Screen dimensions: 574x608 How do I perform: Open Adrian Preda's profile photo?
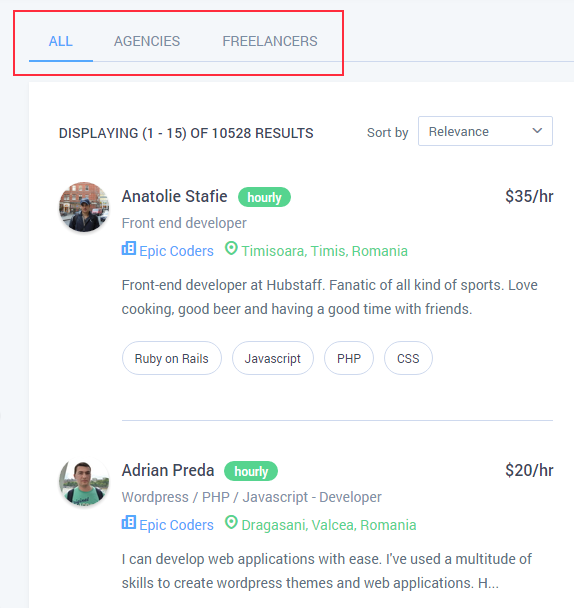point(84,481)
